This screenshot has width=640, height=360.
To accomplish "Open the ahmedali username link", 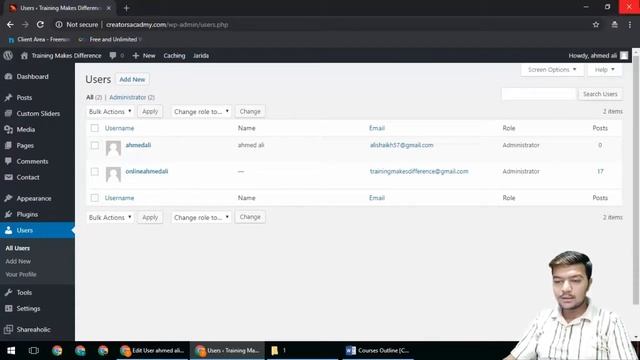I will [x=138, y=145].
